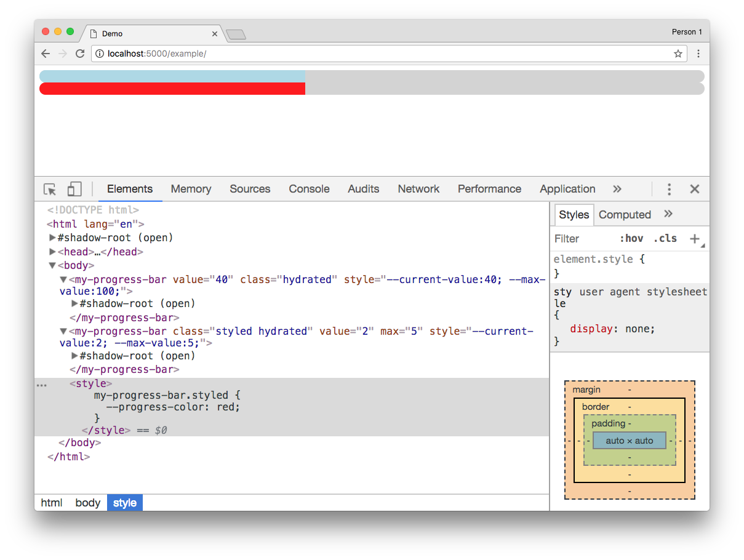Toggle element state with :hov
Screen dimensions: 744x560
click(632, 238)
